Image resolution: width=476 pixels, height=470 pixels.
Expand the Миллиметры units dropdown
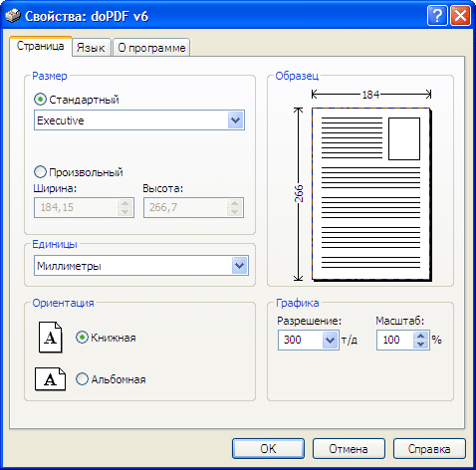(240, 266)
